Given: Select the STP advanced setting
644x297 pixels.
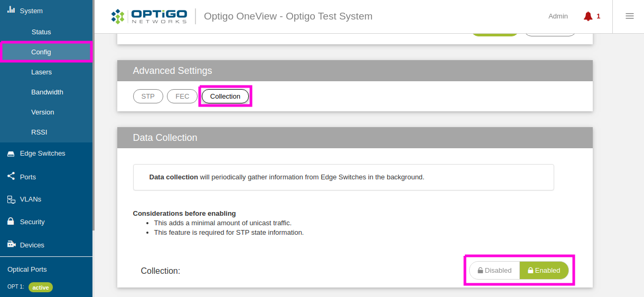Looking at the screenshot, I should tap(148, 96).
